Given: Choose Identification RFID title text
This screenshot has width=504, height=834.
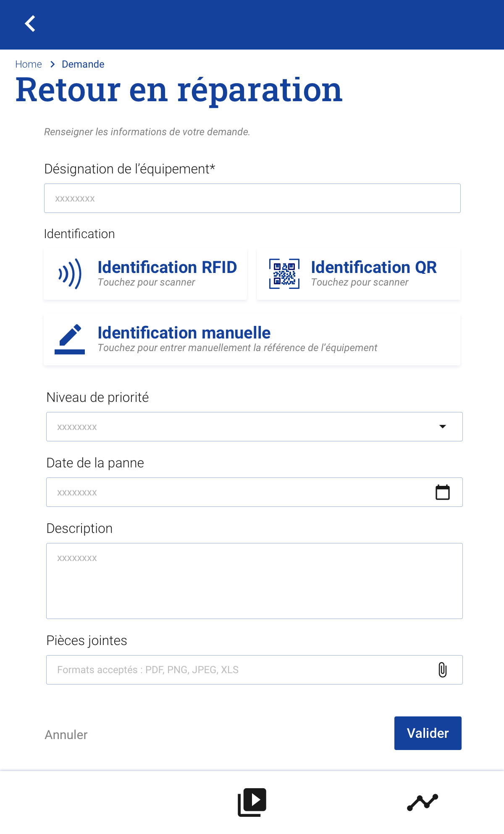Looking at the screenshot, I should click(x=167, y=268).
